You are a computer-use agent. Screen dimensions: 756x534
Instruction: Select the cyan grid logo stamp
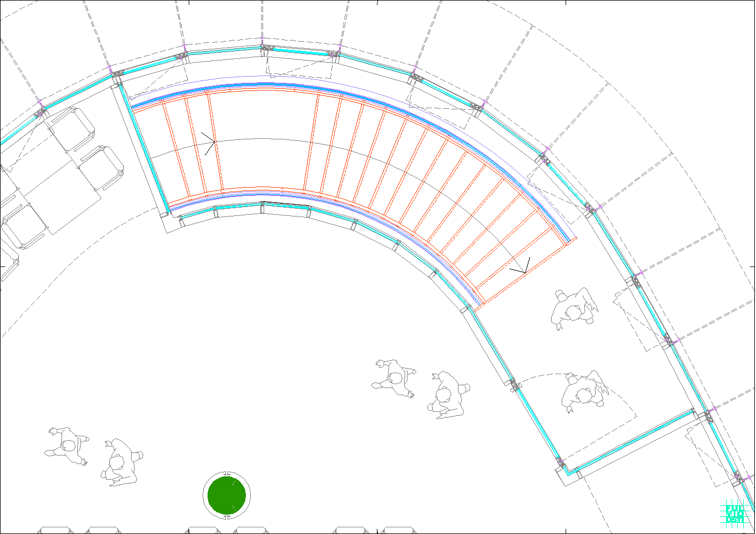click(x=734, y=513)
